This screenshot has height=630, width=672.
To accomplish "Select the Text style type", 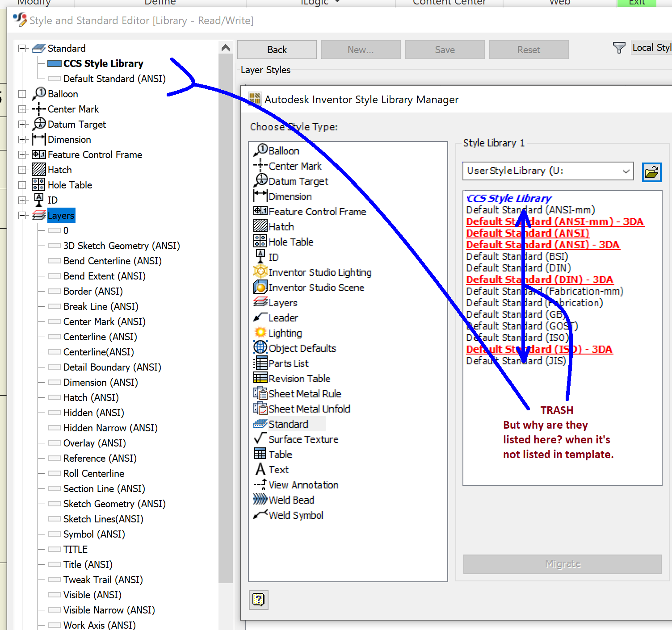I will tap(279, 470).
